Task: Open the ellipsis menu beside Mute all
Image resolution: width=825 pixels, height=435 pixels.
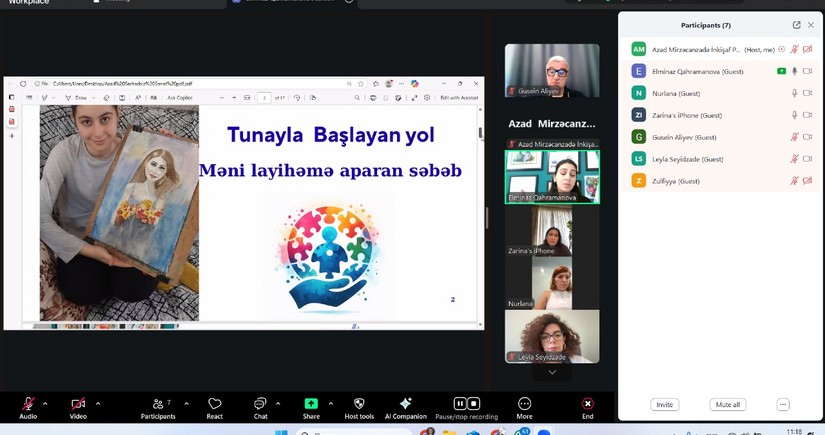Action: tap(783, 404)
